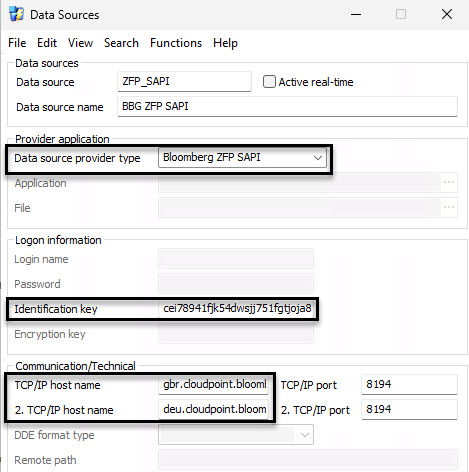Click the Data source name field
Viewport: 469px width, 472px height.
point(287,106)
